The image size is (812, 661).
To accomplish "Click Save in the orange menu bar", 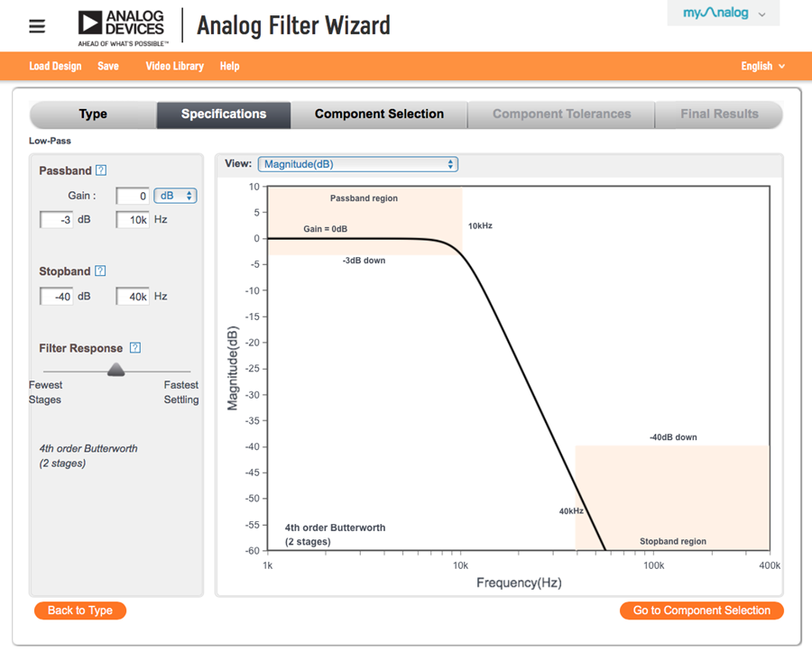I will point(108,66).
